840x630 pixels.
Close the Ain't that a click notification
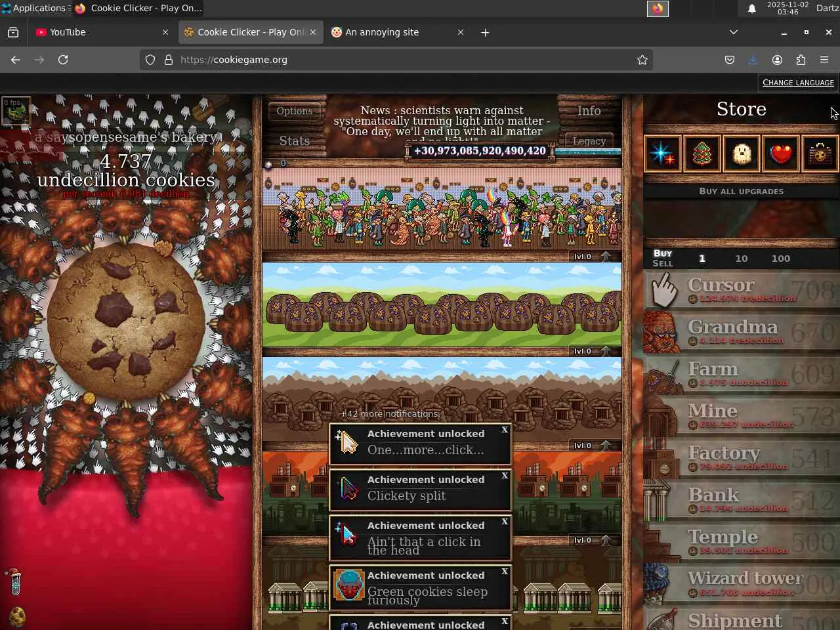pyautogui.click(x=505, y=522)
